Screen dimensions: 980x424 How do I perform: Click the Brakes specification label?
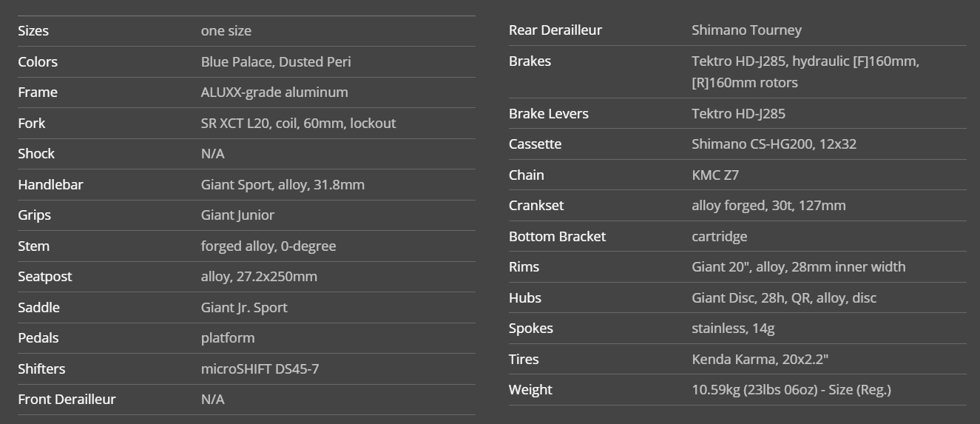point(530,61)
